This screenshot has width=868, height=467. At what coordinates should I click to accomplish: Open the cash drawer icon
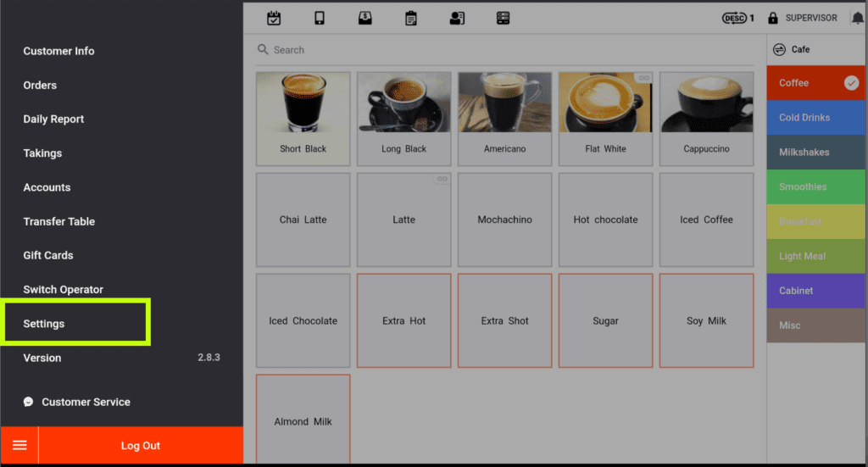click(364, 18)
